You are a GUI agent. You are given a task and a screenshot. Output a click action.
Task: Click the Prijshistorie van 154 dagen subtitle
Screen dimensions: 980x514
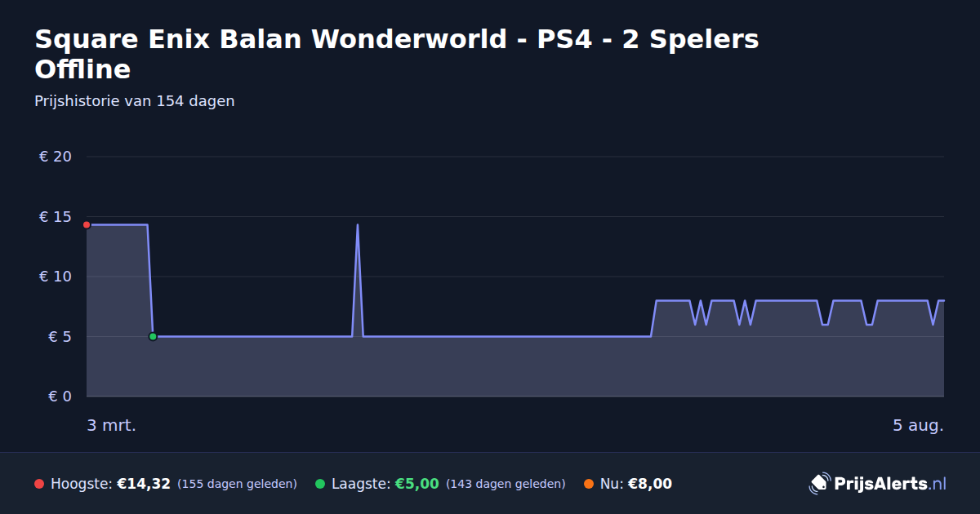pos(135,101)
